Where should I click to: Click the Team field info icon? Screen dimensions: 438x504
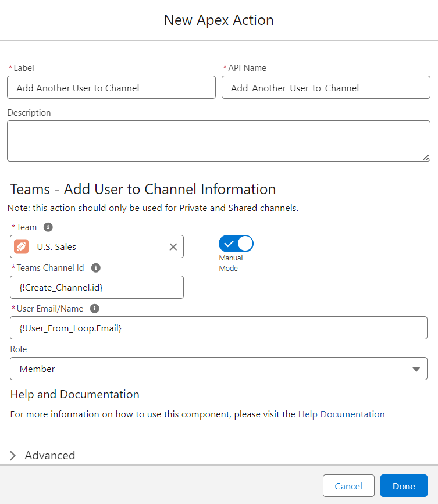[x=48, y=227]
